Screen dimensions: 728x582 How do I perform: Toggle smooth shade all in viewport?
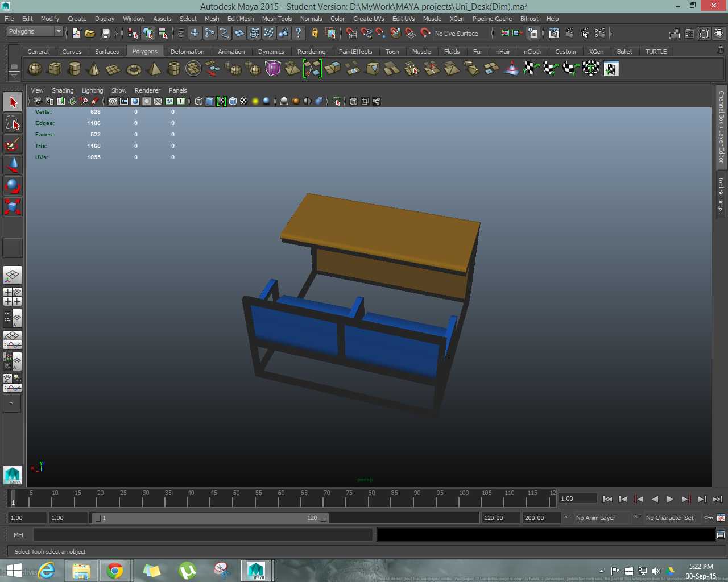point(210,101)
